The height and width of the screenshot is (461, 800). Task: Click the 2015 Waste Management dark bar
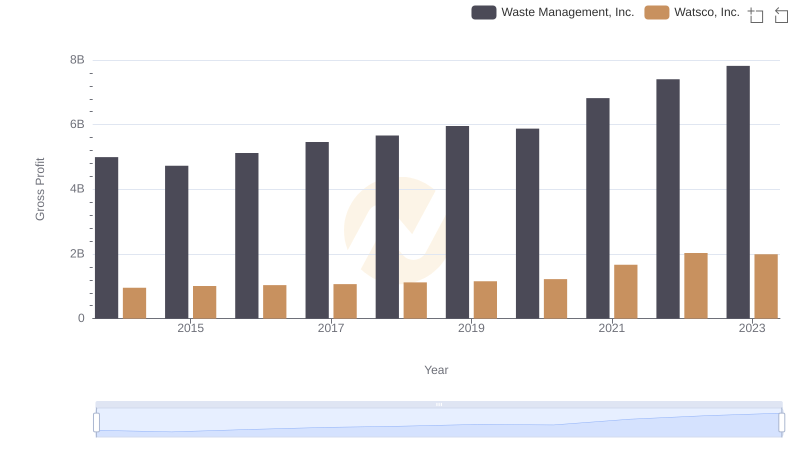177,242
